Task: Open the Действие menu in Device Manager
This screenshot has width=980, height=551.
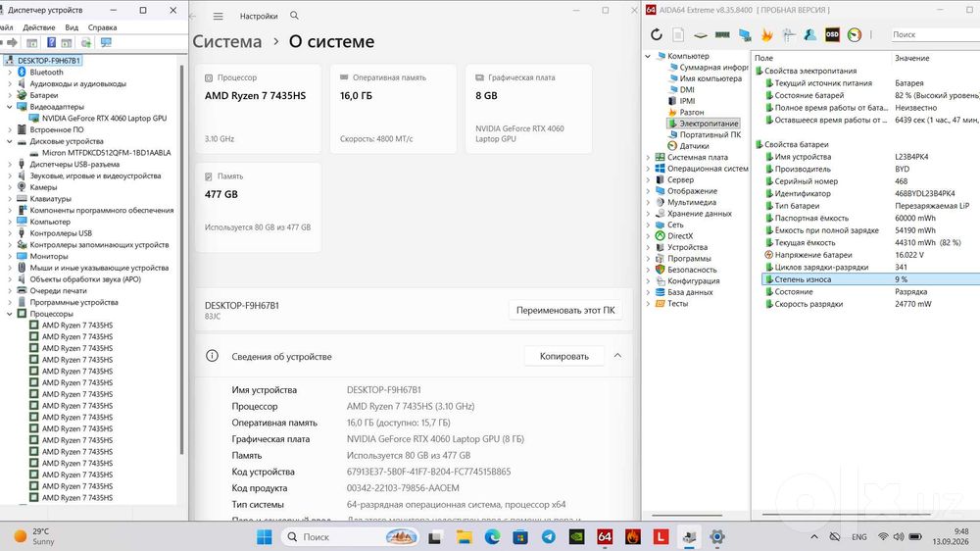Action: tap(39, 27)
